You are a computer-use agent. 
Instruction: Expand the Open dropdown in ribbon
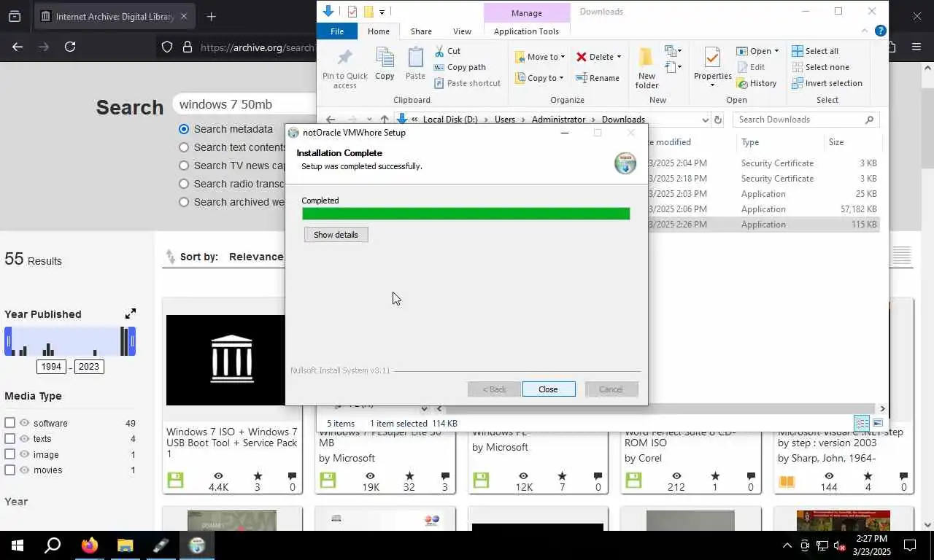pos(776,51)
